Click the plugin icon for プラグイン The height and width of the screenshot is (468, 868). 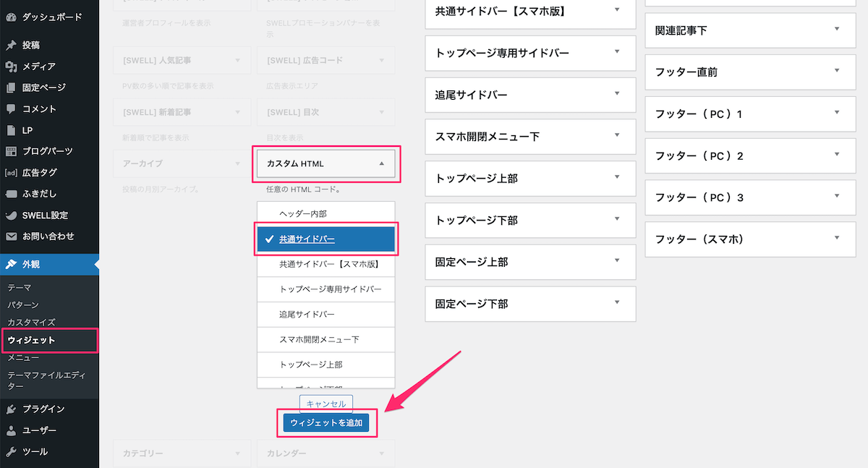tap(11, 409)
